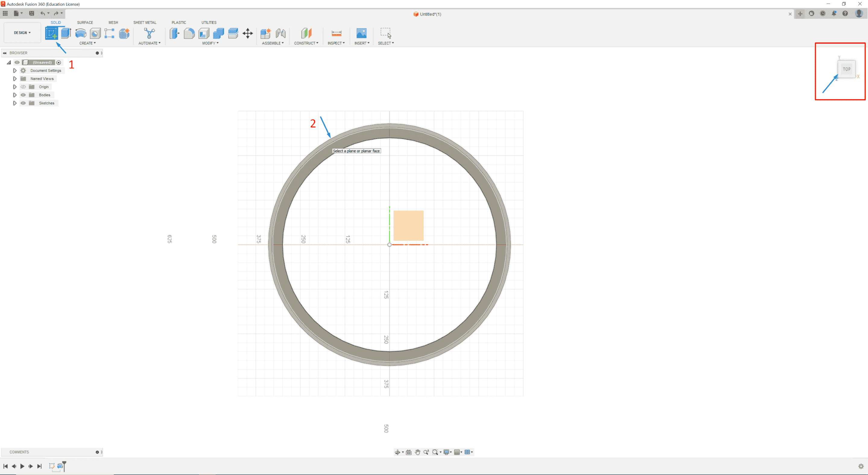This screenshot has height=475, width=868.
Task: Select the Press Pull tool
Action: pos(175,33)
